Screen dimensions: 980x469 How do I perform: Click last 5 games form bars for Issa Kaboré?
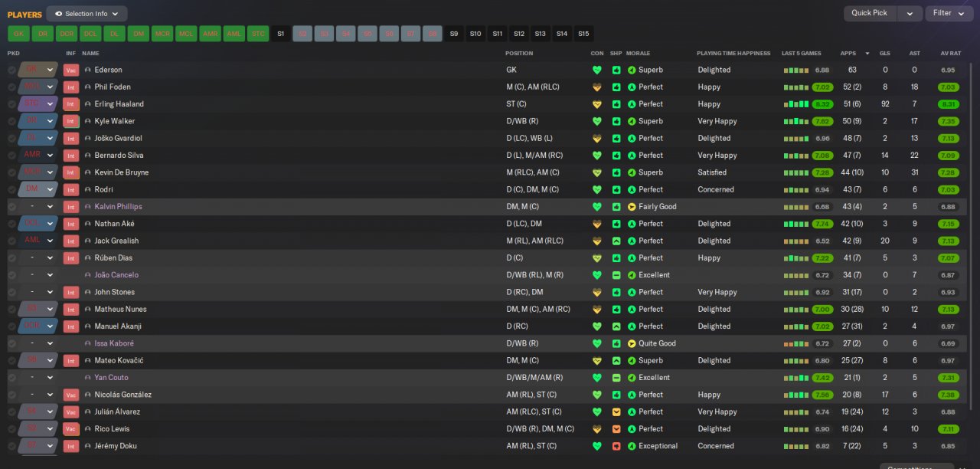coord(795,343)
